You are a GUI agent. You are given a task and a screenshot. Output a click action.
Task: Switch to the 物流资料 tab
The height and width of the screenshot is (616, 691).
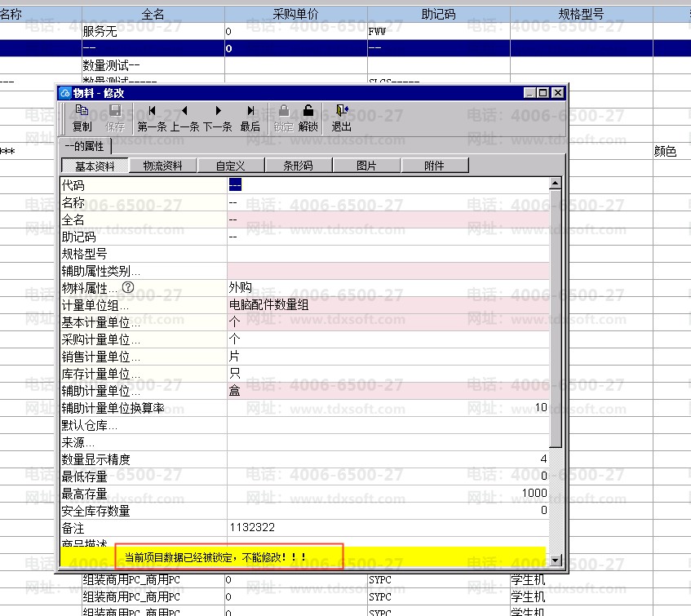tap(162, 166)
